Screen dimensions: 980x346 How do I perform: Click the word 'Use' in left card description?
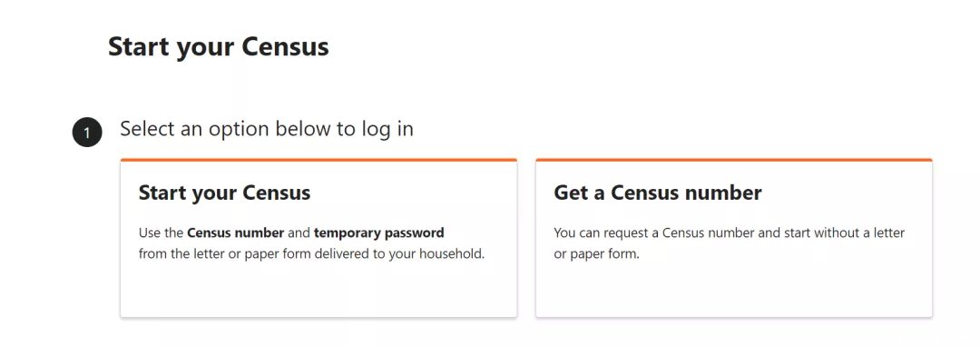(x=148, y=233)
